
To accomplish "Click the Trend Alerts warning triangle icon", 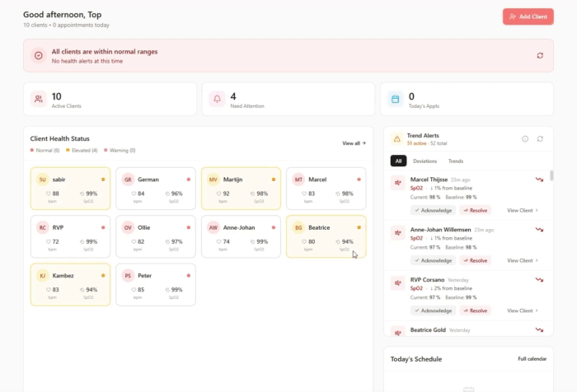I will 396,139.
